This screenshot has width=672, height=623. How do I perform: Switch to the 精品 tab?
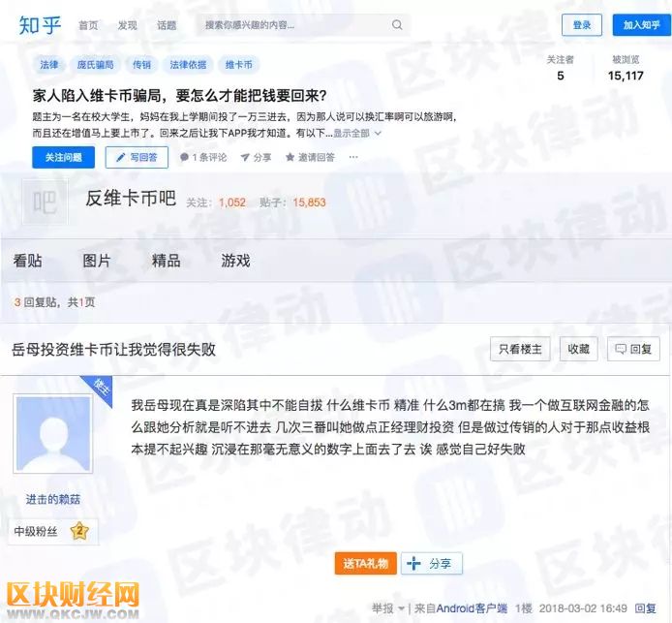[166, 261]
